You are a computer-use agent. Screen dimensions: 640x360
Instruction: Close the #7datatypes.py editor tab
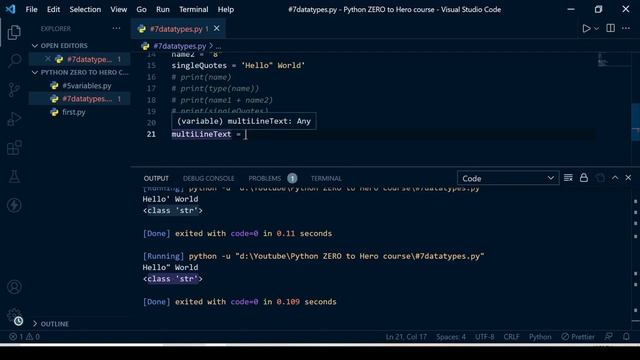[x=217, y=28]
